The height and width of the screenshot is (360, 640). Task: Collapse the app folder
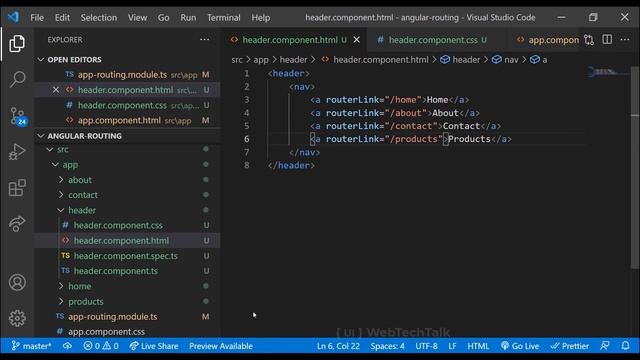(70, 164)
